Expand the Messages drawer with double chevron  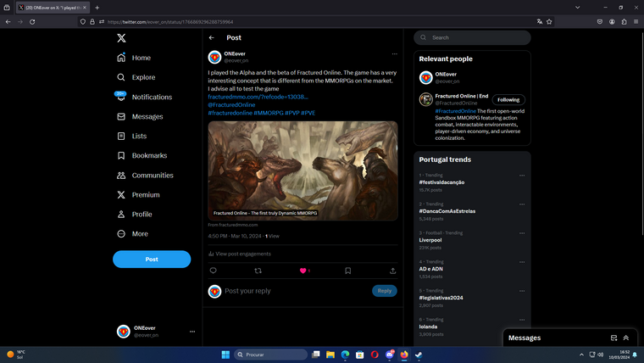click(x=626, y=338)
